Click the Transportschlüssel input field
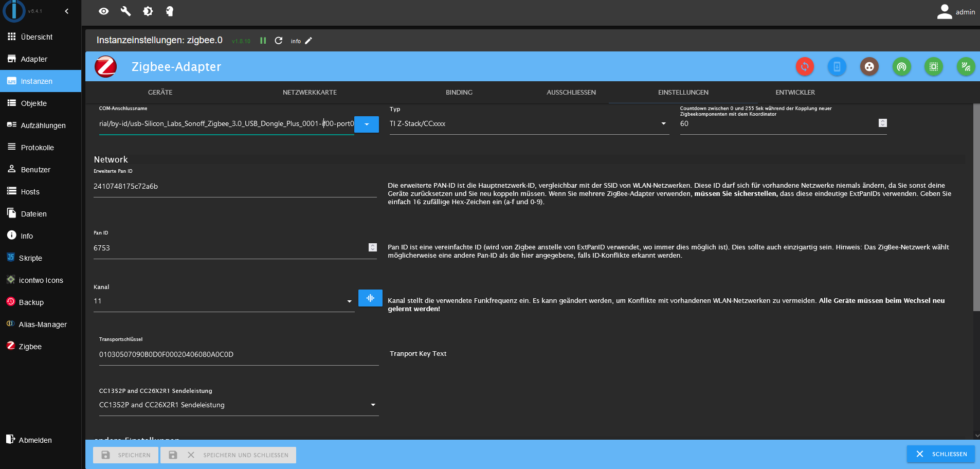The image size is (980, 469). tap(239, 355)
